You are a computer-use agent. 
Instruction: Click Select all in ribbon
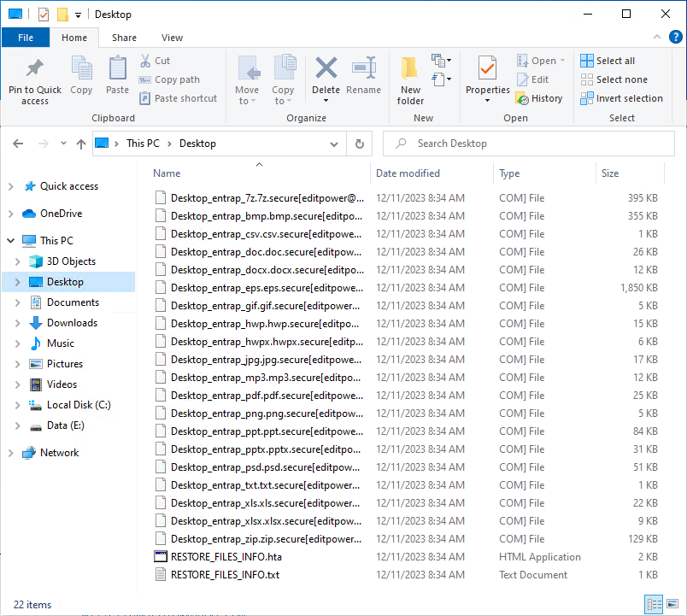point(608,61)
